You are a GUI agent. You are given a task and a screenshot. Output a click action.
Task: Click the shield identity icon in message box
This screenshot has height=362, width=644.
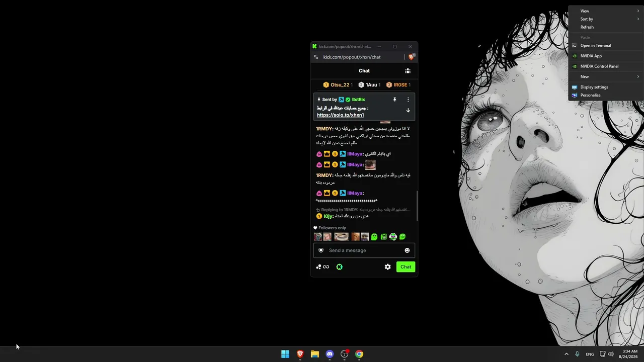[x=321, y=250]
